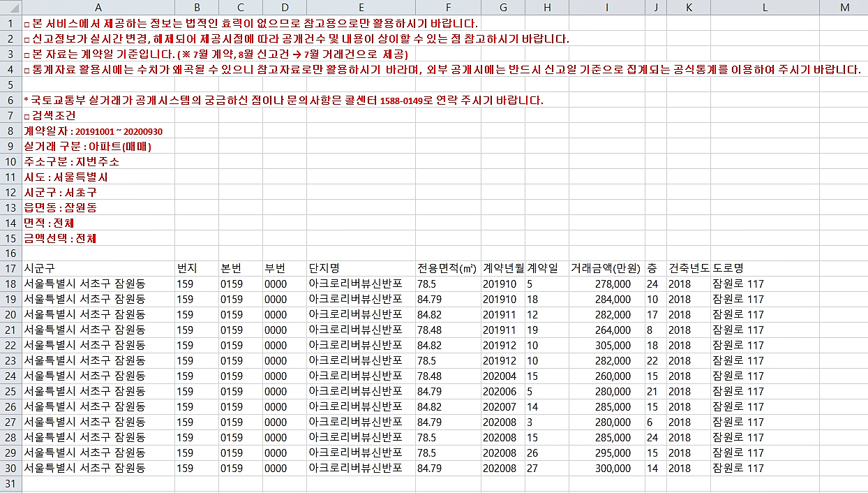
Task: Click the '부번' table header cell
Action: click(285, 268)
